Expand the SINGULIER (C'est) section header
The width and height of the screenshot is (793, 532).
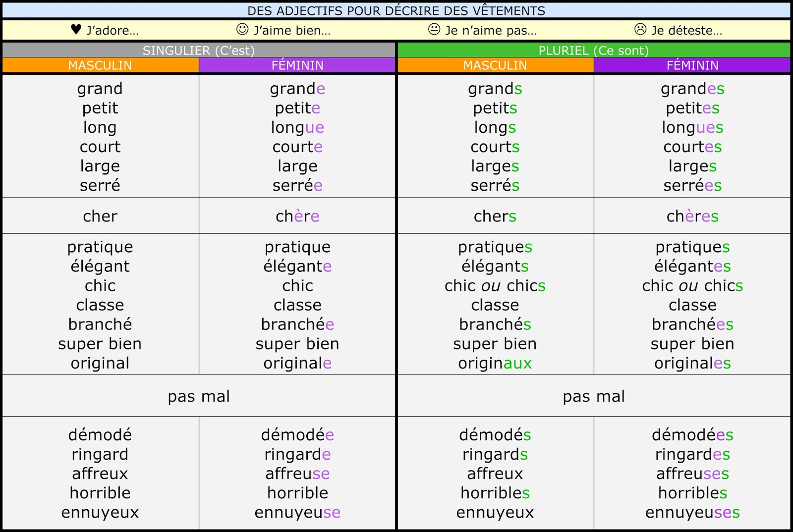click(x=199, y=50)
